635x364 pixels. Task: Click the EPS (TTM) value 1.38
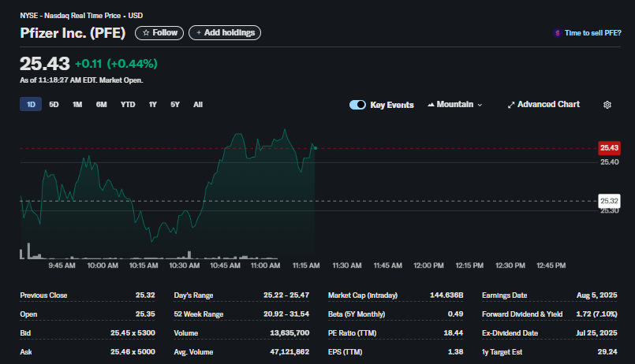pyautogui.click(x=456, y=352)
